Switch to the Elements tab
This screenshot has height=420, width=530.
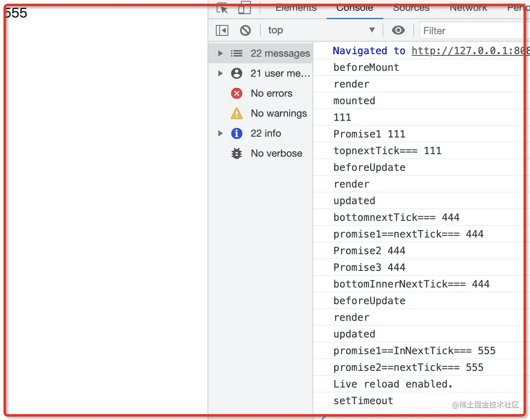click(x=296, y=8)
